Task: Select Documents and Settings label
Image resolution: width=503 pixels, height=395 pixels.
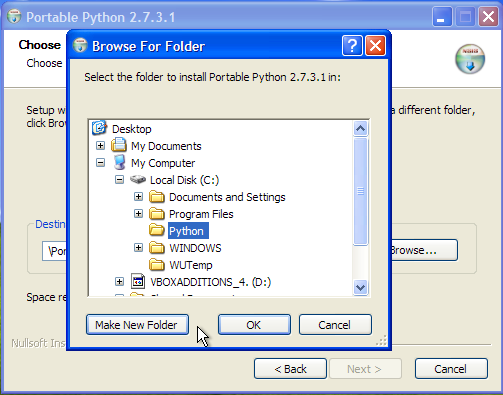Action: pyautogui.click(x=227, y=197)
